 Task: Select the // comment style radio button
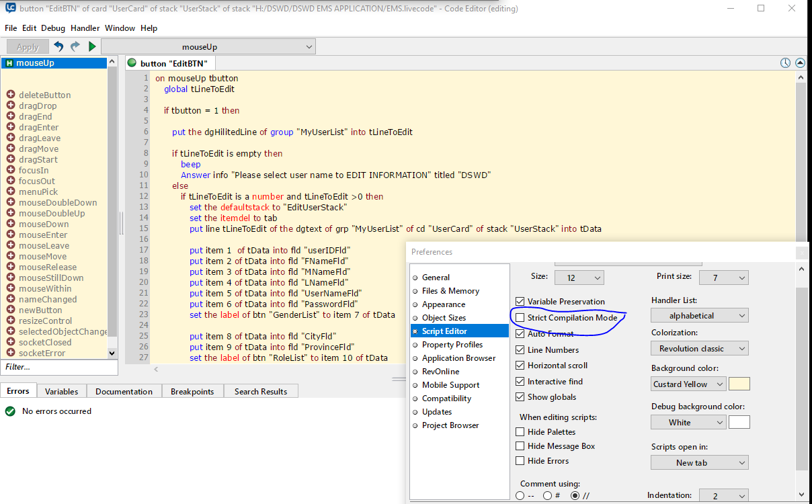point(575,496)
